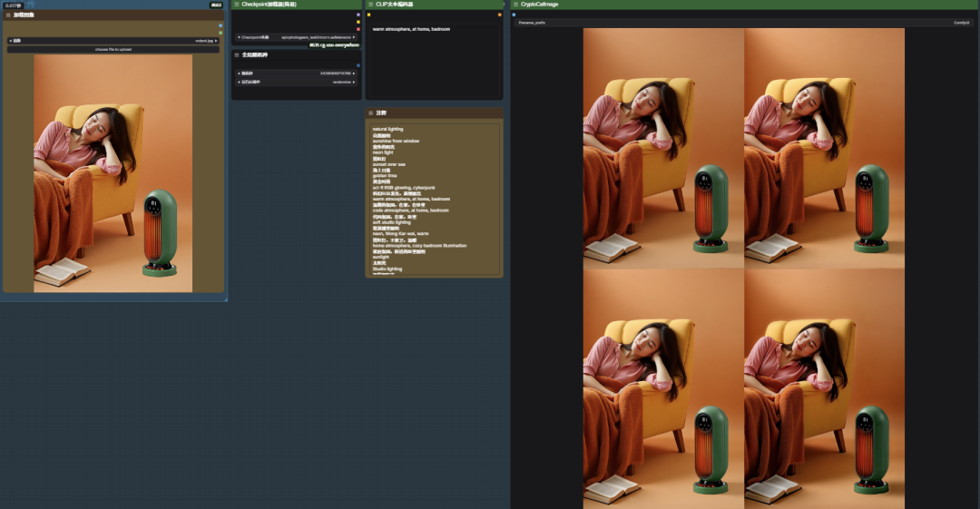Click 'home atmosphere, cozy bedroom illumination' note line

pos(419,246)
